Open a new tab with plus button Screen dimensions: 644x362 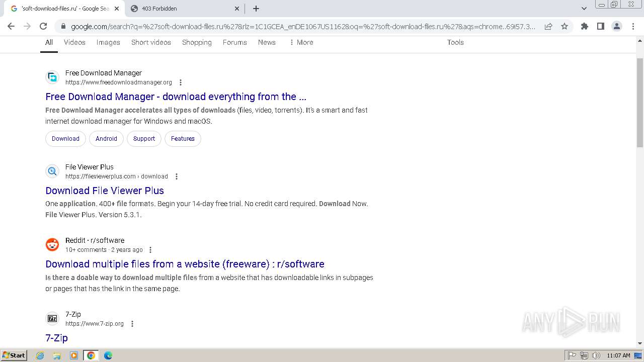(x=256, y=9)
